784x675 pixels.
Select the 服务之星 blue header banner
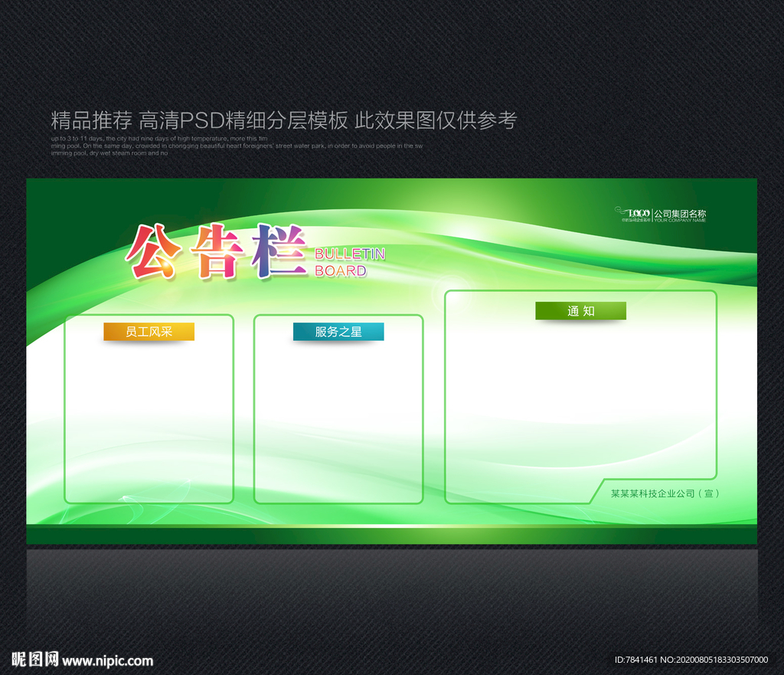click(338, 332)
